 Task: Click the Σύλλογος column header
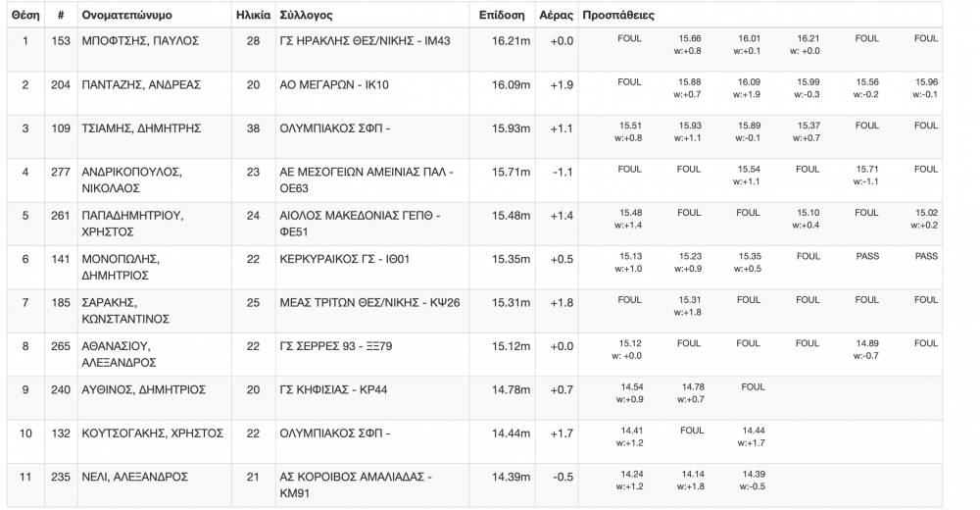point(306,15)
